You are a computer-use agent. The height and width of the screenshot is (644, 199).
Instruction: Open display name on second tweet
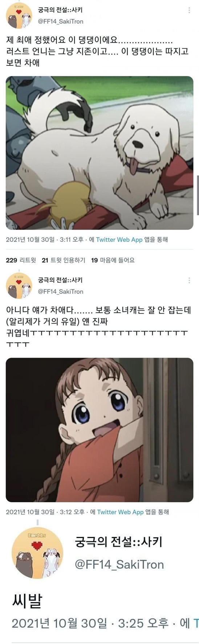pyautogui.click(x=60, y=280)
